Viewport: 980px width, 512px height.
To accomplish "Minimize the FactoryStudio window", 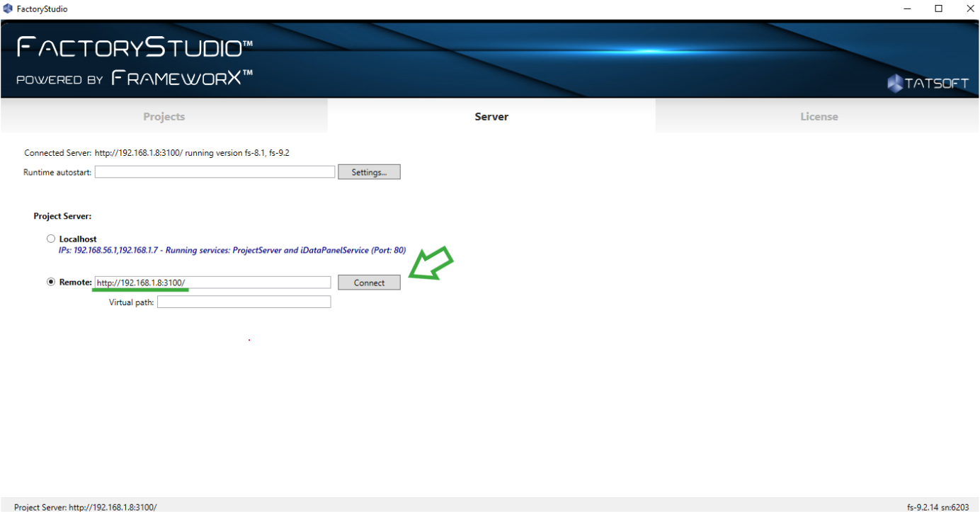I will click(906, 8).
